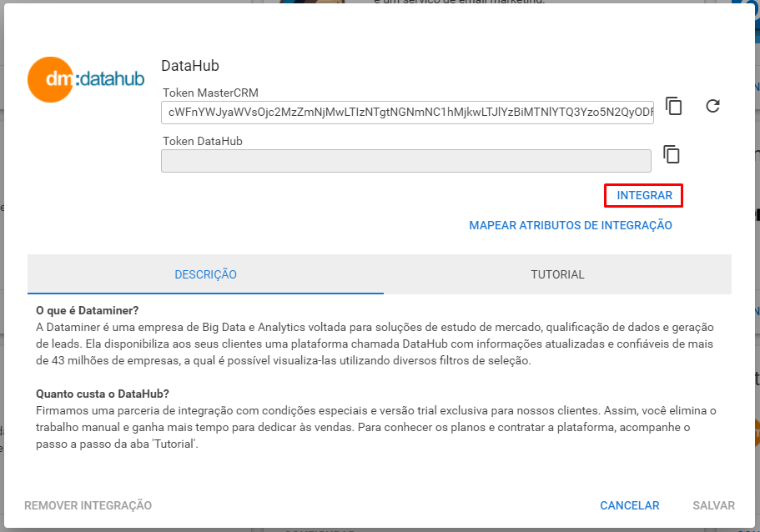Click the Token DataHub label
Image resolution: width=760 pixels, height=532 pixels.
pyautogui.click(x=203, y=141)
